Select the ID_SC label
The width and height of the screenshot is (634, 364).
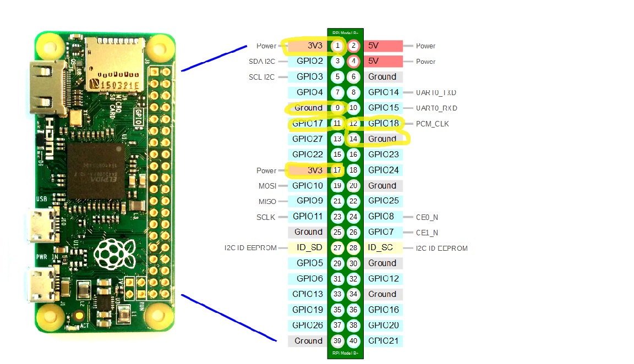[383, 247]
